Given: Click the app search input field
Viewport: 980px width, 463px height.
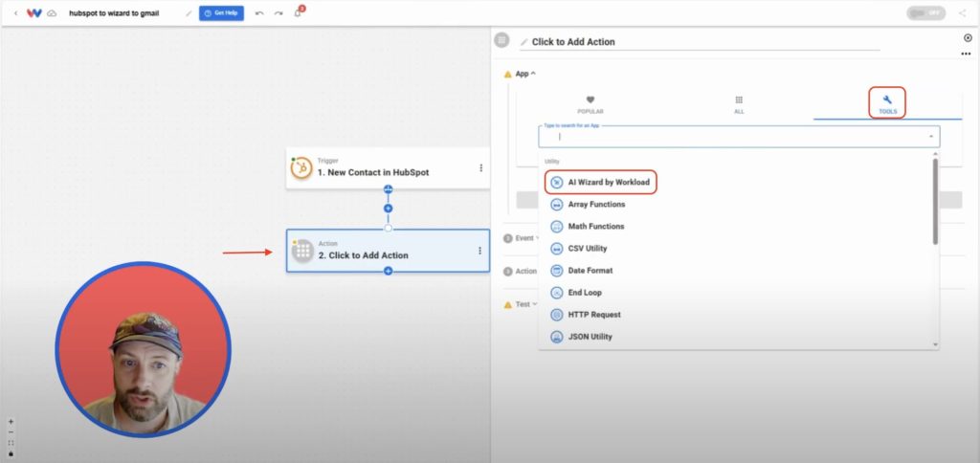Looking at the screenshot, I should coord(739,136).
